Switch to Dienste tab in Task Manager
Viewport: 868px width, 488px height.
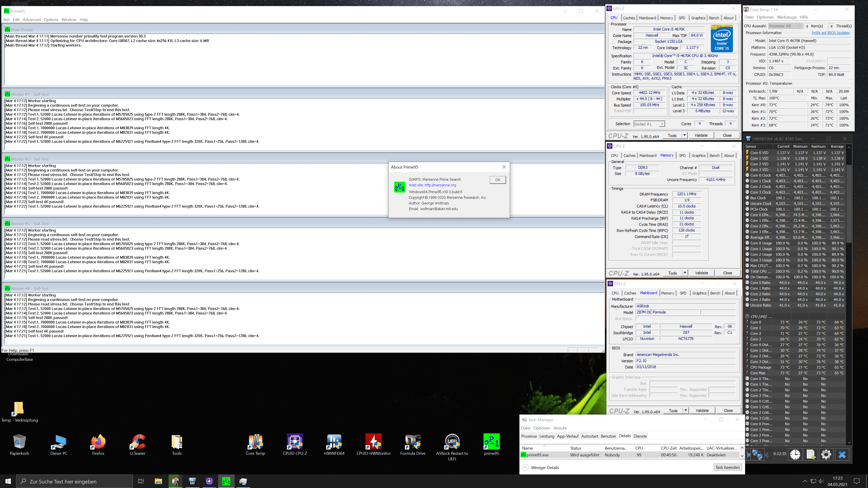click(x=640, y=436)
